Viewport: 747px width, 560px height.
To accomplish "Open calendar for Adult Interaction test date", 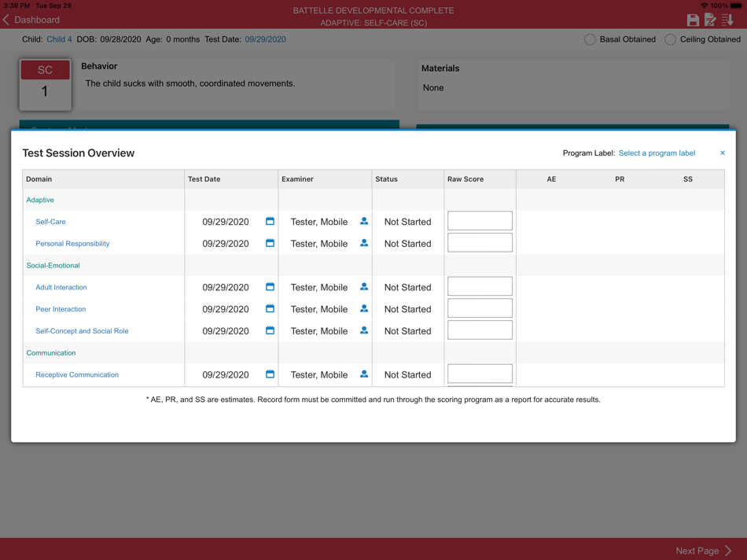I will 270,287.
